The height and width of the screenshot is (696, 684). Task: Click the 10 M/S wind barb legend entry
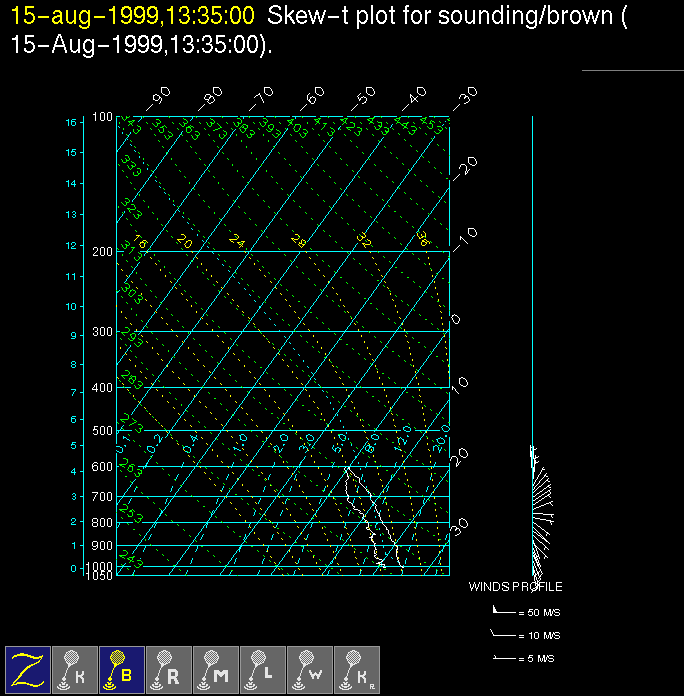517,635
